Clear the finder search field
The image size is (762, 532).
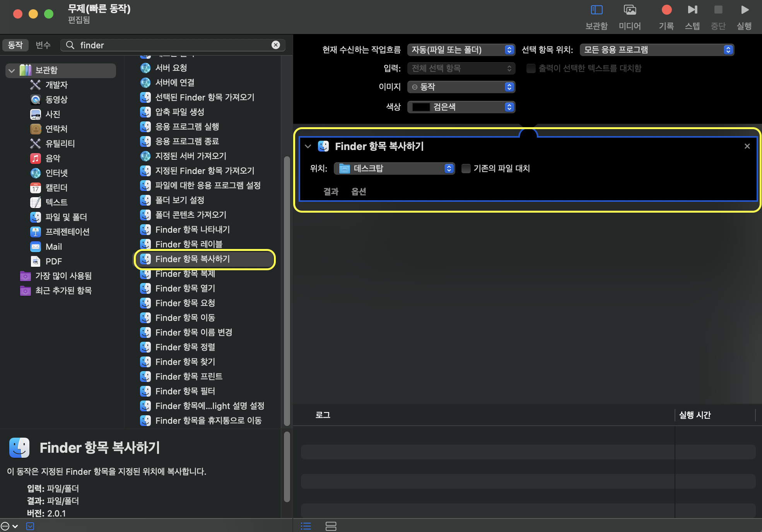point(276,45)
